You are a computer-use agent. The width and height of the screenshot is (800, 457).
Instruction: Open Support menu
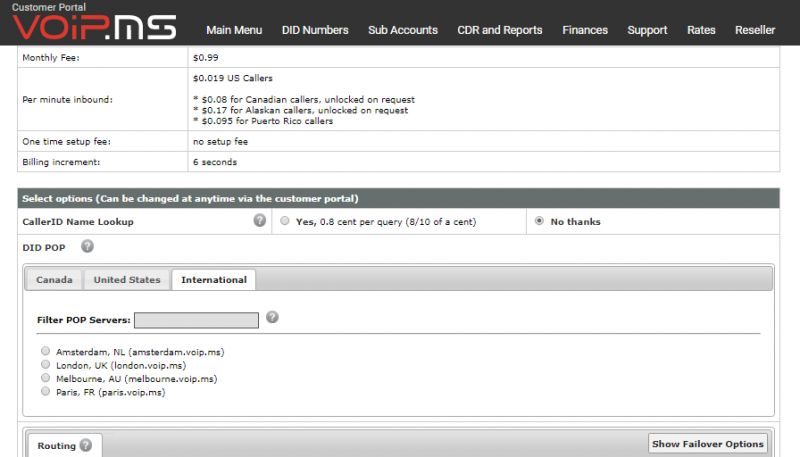pyautogui.click(x=647, y=30)
